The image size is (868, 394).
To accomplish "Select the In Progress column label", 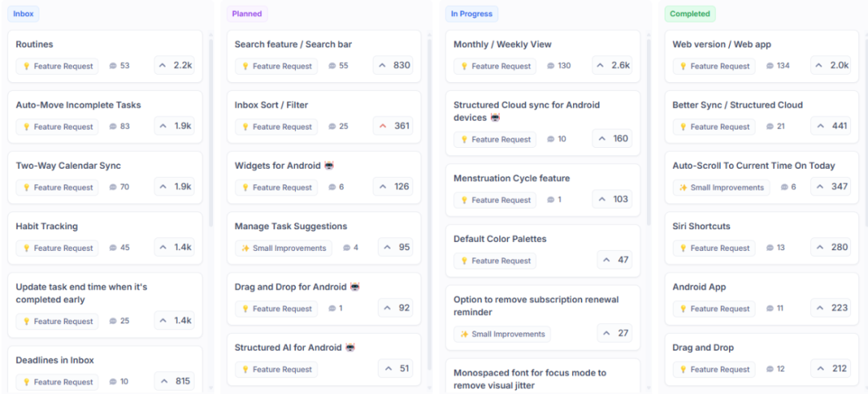I will (471, 14).
